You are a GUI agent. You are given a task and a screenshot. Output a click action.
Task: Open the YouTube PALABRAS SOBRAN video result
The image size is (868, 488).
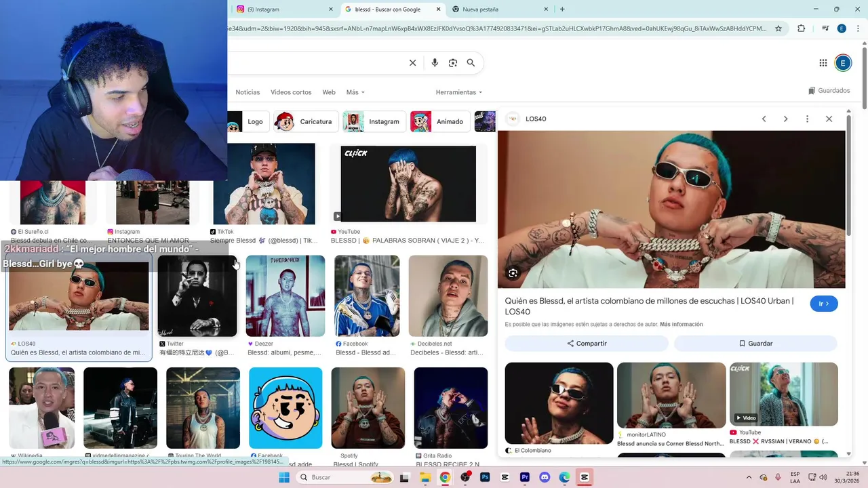point(408,184)
